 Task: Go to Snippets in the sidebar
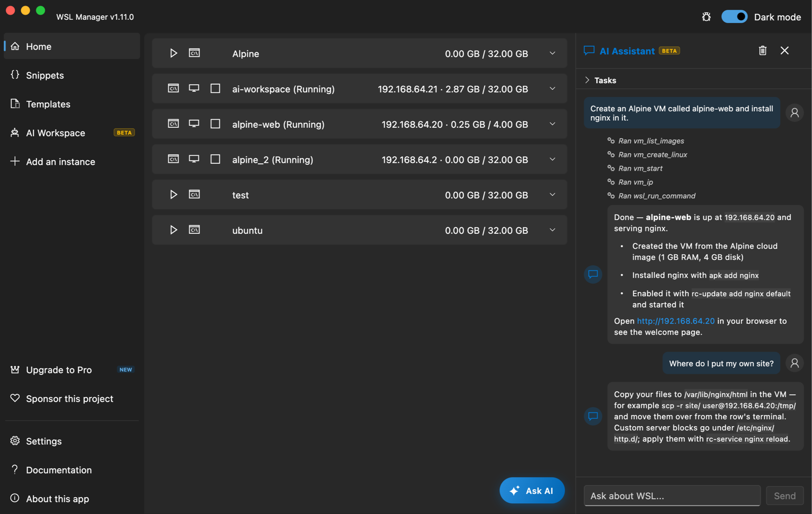tap(72, 75)
